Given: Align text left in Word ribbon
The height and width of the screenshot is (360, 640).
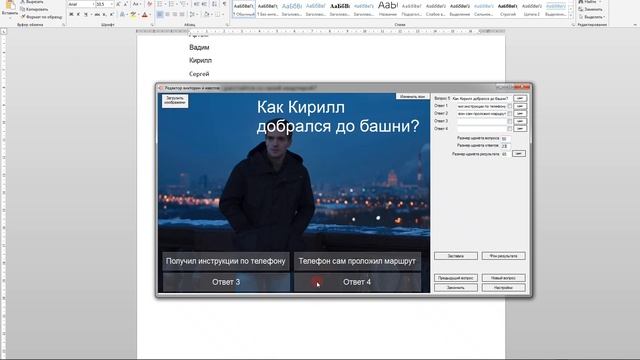Looking at the screenshot, I should [160, 14].
